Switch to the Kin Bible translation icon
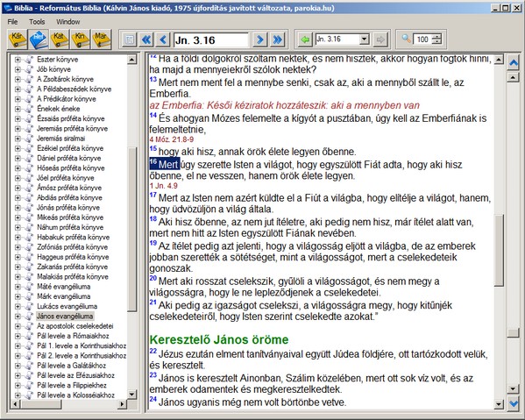The image size is (525, 420). coord(80,39)
